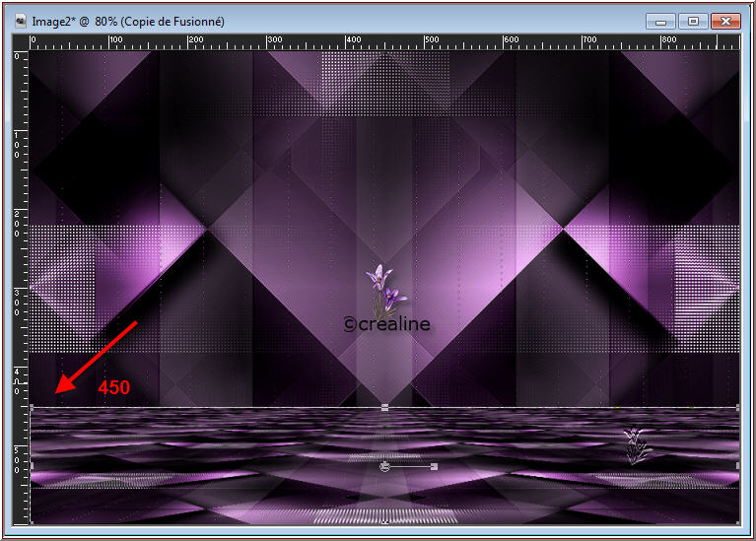Click the purple flower above crealine text
Viewport: 756px width, 541px height.
(384, 288)
